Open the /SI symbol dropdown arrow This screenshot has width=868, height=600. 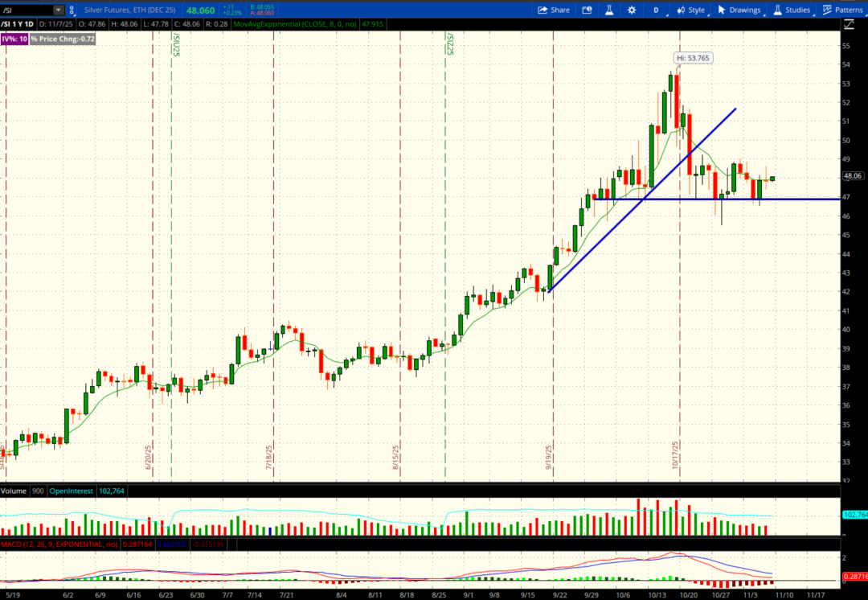pyautogui.click(x=58, y=10)
